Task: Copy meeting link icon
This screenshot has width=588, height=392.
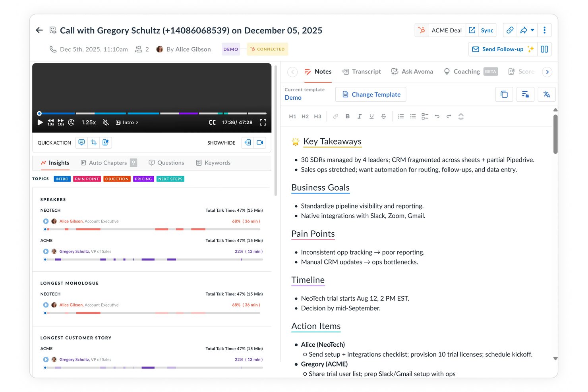Action: point(510,30)
